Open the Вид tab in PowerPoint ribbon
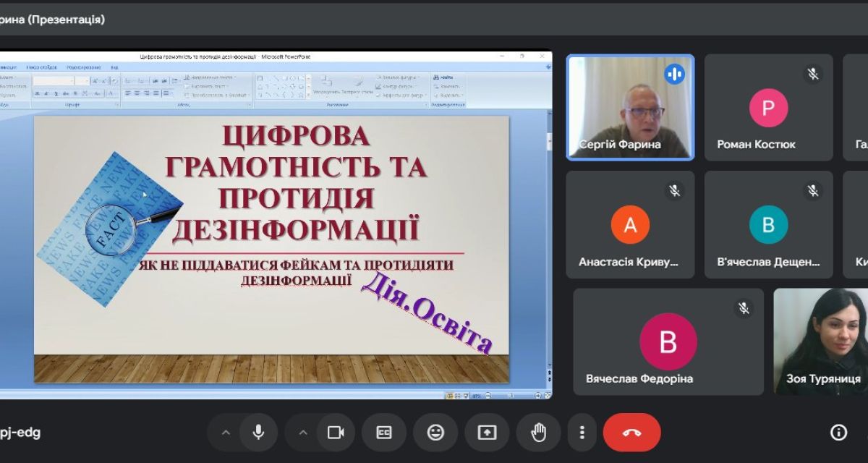868x463 pixels. point(114,67)
